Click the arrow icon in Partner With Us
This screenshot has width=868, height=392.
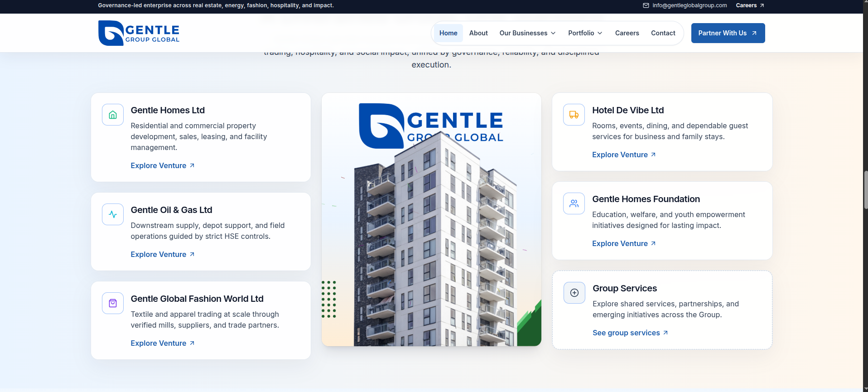754,33
